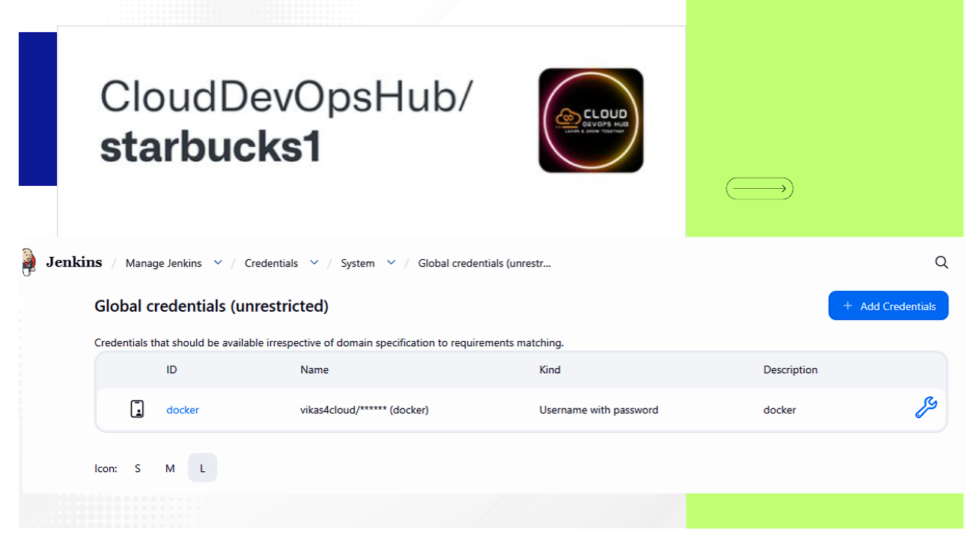The height and width of the screenshot is (538, 980).
Task: Click the Username with password cell
Action: pyautogui.click(x=599, y=410)
